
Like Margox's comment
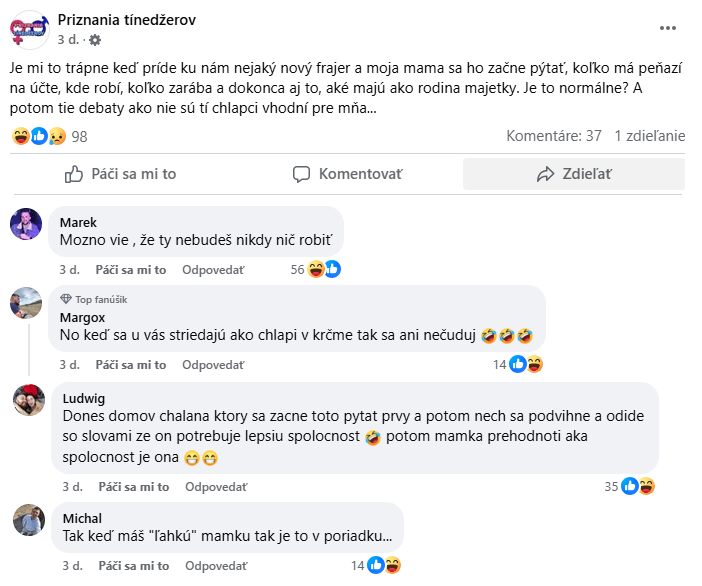[x=130, y=365]
